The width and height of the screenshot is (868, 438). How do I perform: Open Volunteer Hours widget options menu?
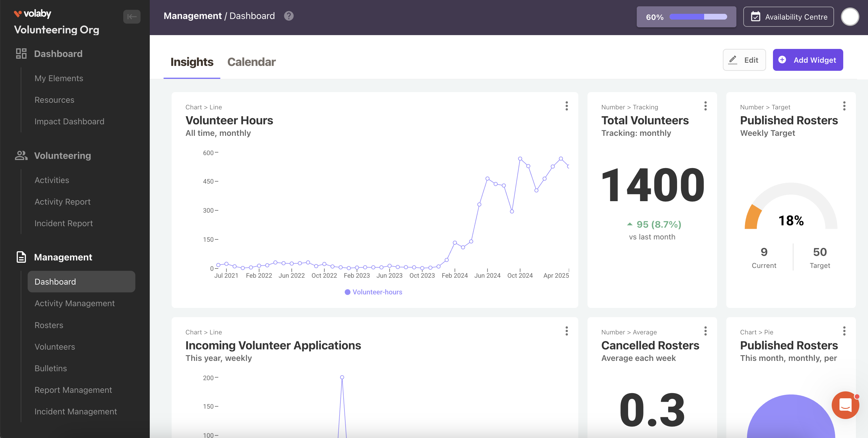click(566, 106)
